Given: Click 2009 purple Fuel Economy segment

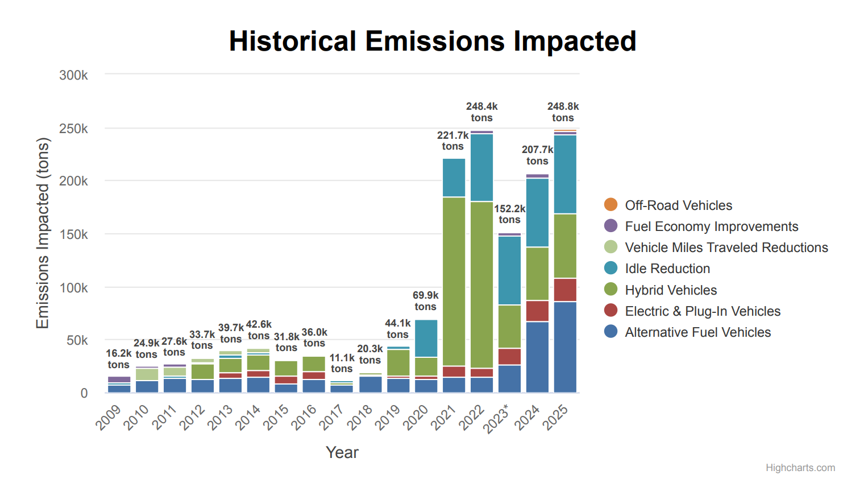Looking at the screenshot, I should tap(119, 379).
